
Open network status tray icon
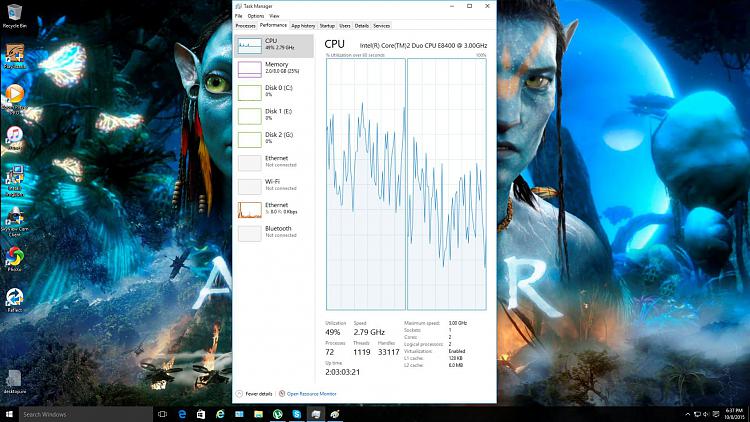pos(697,414)
